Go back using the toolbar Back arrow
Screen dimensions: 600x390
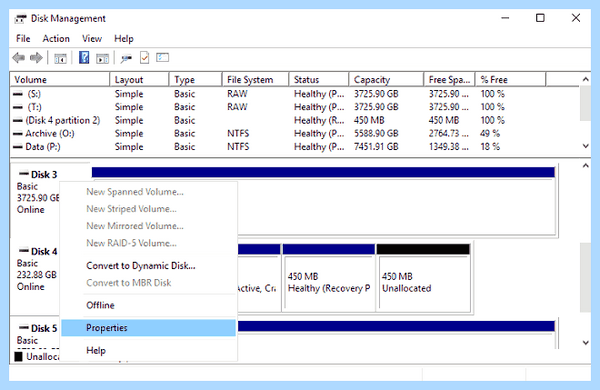(x=18, y=58)
